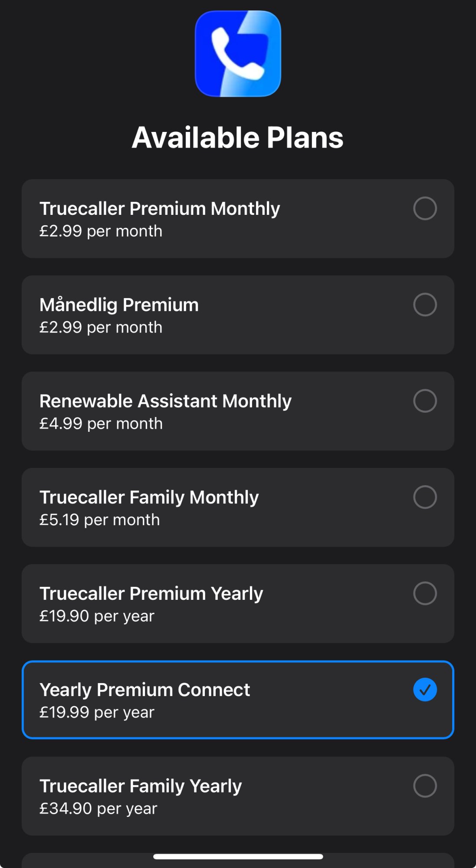Deselect the checked Yearly Premium Connect radio
The width and height of the screenshot is (476, 868).
425,690
